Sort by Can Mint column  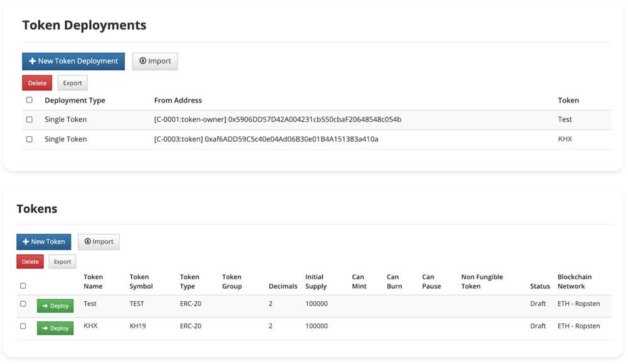tap(359, 282)
